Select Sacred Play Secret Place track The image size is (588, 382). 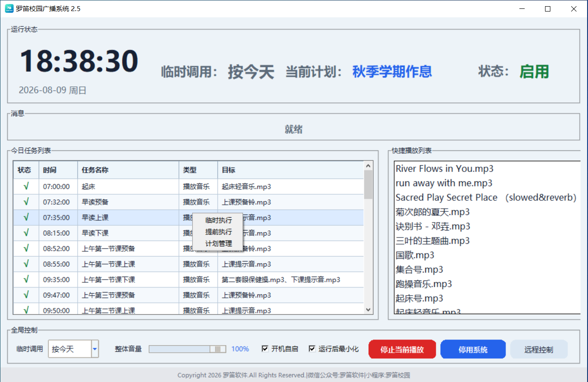tap(487, 198)
